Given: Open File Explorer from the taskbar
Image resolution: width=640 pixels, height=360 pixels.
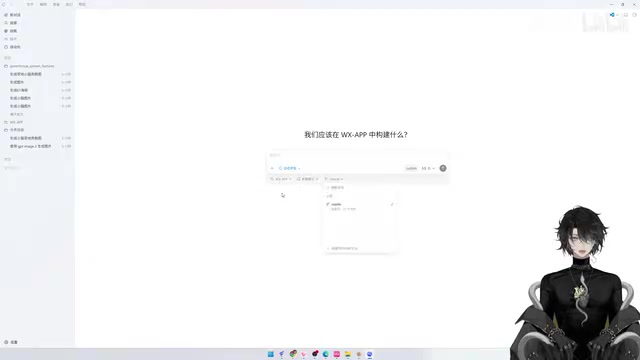Looking at the screenshot, I should click(348, 354).
